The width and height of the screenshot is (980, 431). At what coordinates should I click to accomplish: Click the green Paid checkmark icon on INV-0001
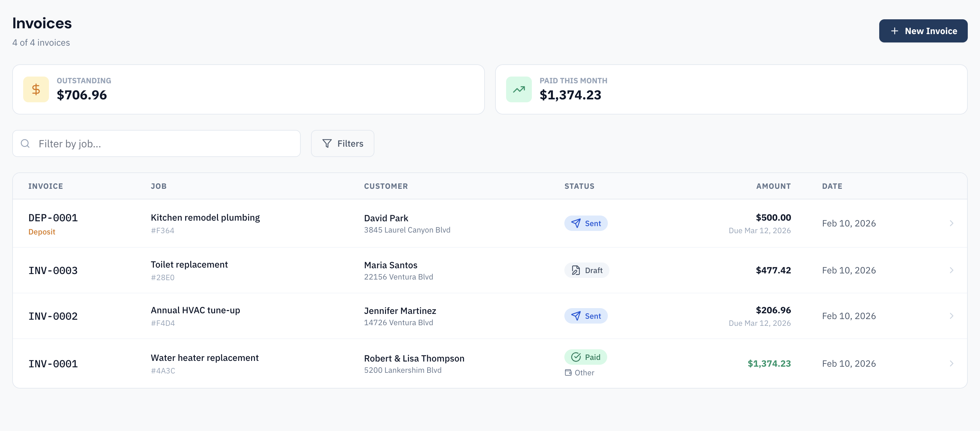575,357
